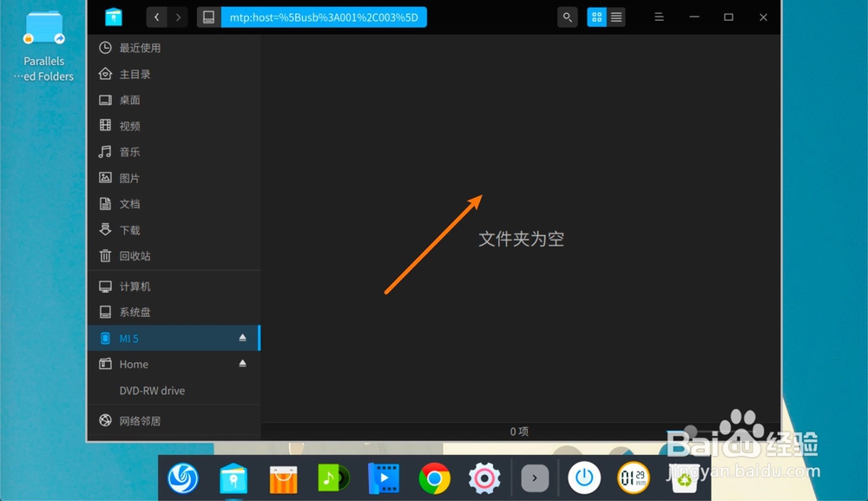868x501 pixels.
Task: Click the music note icon for 音乐
Action: [x=105, y=152]
